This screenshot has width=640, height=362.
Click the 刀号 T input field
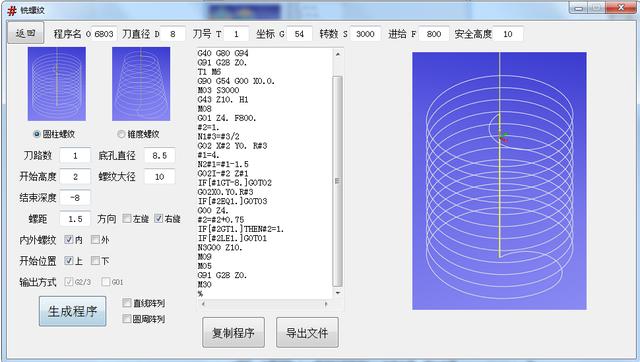pyautogui.click(x=236, y=34)
